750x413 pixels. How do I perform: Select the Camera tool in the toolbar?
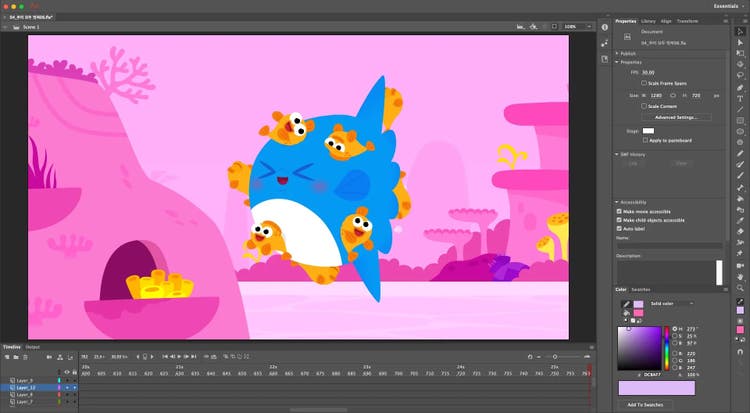click(x=740, y=266)
